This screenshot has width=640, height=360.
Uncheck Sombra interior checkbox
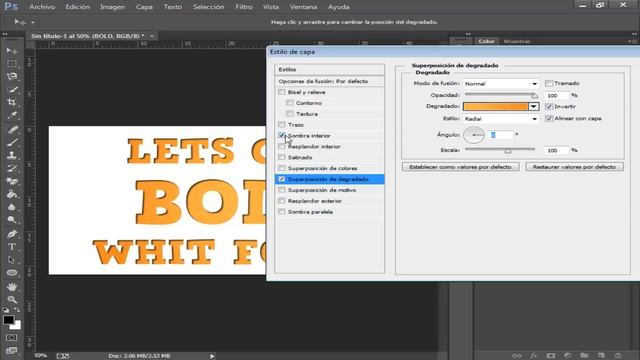click(x=282, y=135)
